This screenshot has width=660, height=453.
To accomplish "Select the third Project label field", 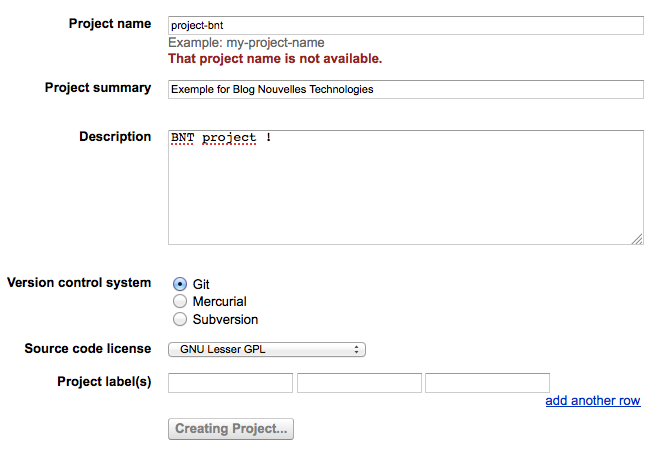I will tap(487, 382).
